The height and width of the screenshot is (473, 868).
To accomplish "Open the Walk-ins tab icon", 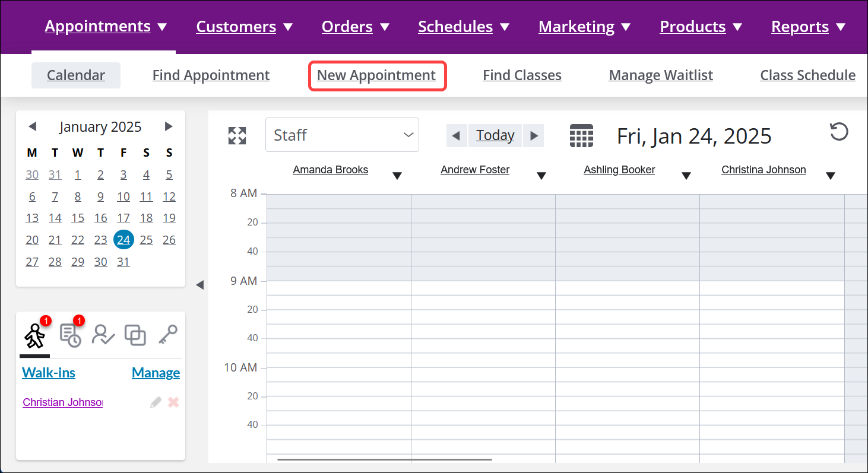I will 34,336.
